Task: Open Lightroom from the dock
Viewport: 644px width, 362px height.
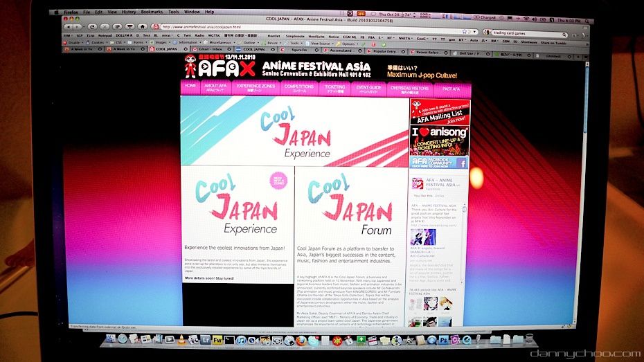Action: tap(206, 340)
